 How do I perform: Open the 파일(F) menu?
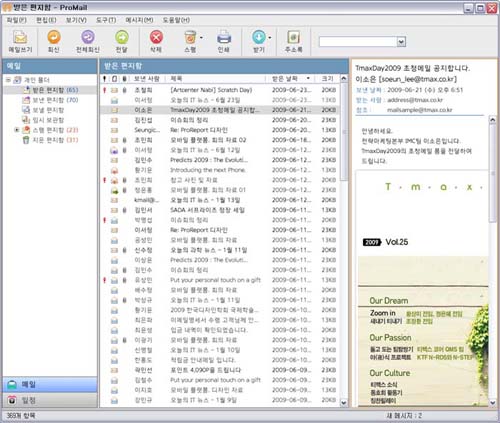pyautogui.click(x=16, y=20)
